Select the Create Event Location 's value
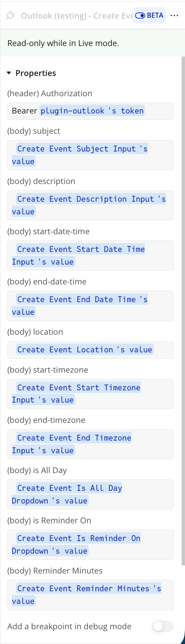 [x=84, y=350]
